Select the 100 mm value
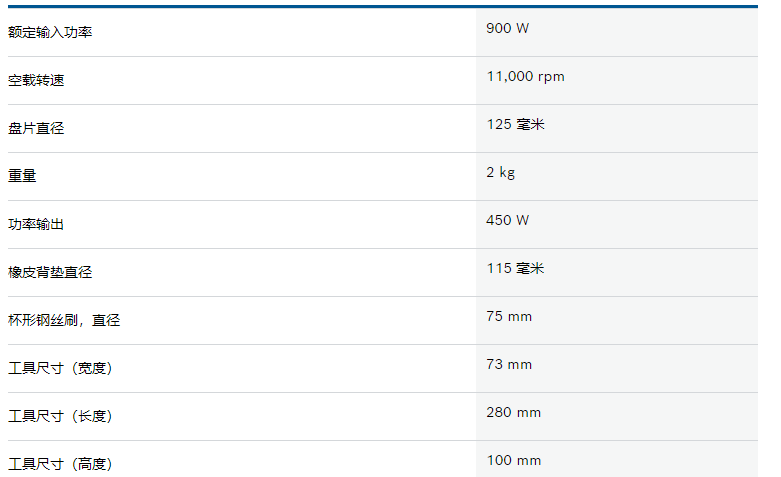This screenshot has height=477, width=781. pyautogui.click(x=514, y=461)
